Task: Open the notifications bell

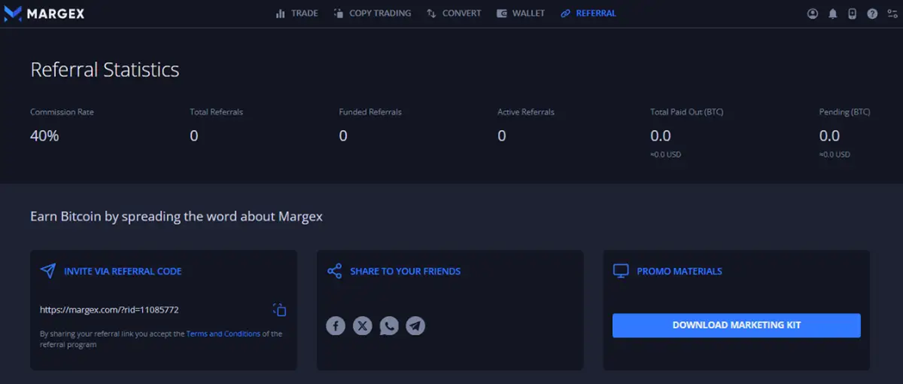Action: coord(833,14)
